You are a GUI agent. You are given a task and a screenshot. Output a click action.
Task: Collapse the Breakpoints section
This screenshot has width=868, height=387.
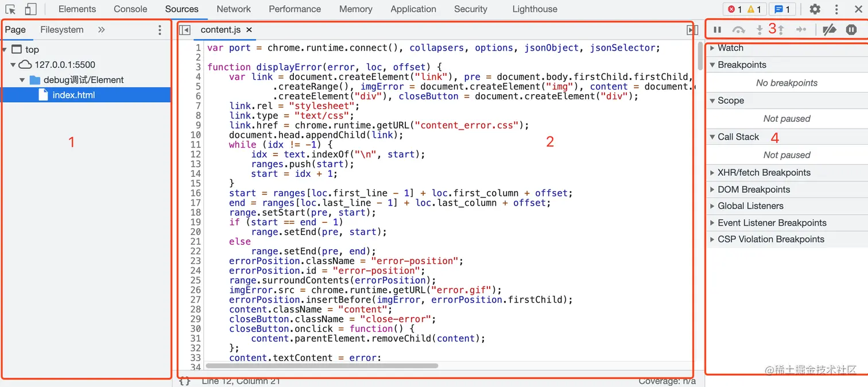point(712,65)
